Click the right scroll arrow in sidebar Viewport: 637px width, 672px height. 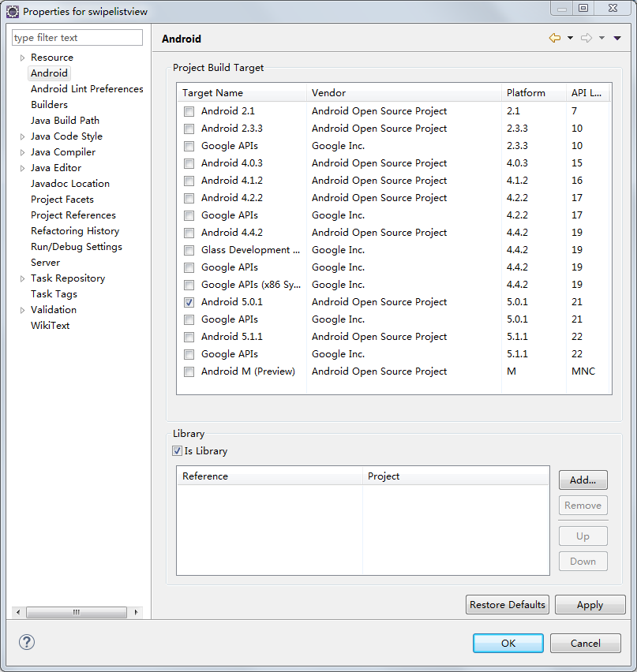click(136, 612)
